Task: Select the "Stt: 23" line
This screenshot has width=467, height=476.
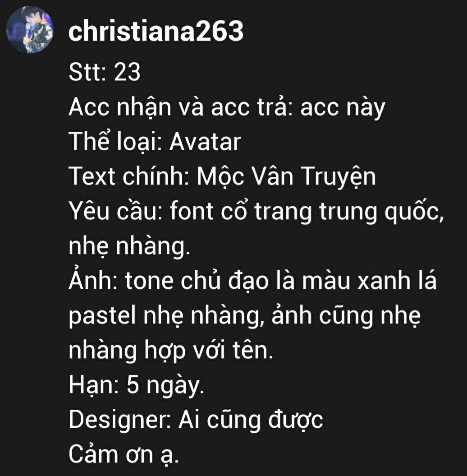Action: coord(105,72)
